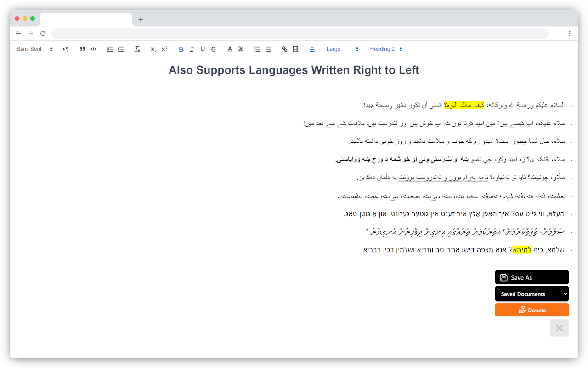
Task: Toggle underline formatting
Action: pos(203,49)
